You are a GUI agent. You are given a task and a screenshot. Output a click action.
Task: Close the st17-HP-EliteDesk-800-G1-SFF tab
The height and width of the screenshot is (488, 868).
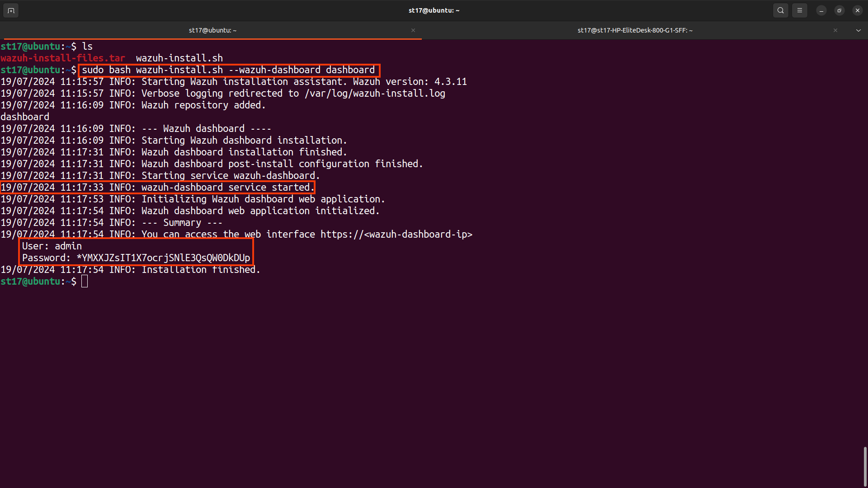(835, 30)
